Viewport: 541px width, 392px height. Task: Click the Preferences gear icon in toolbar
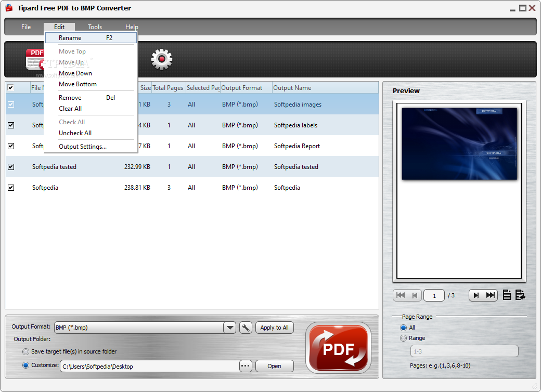click(161, 59)
